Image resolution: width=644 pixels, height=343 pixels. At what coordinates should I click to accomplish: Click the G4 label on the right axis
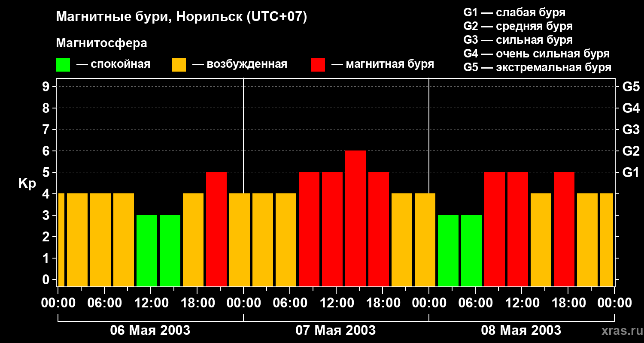click(631, 108)
